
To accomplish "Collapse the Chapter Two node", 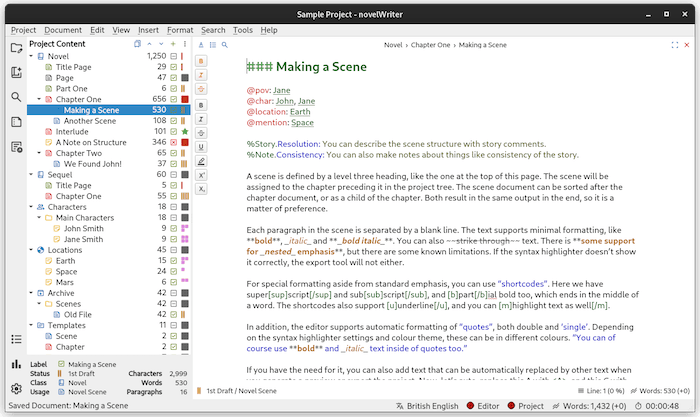I will coord(39,153).
